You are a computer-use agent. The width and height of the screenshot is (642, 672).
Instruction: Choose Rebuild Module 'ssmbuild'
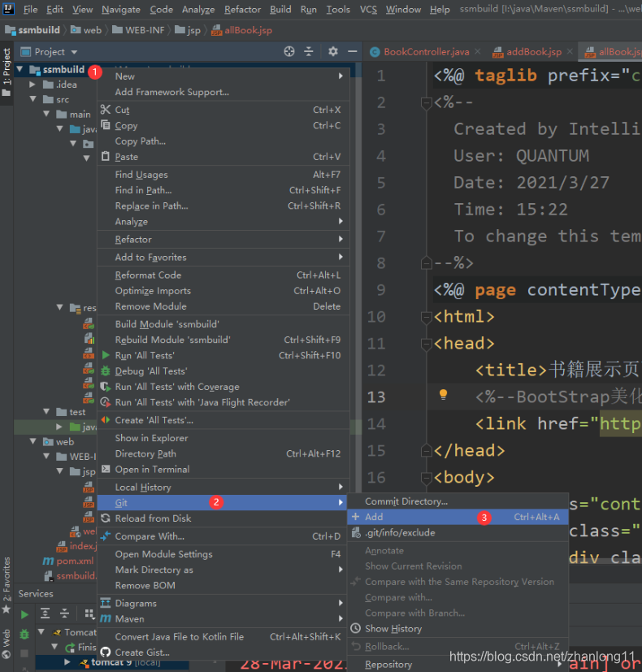[x=223, y=340]
